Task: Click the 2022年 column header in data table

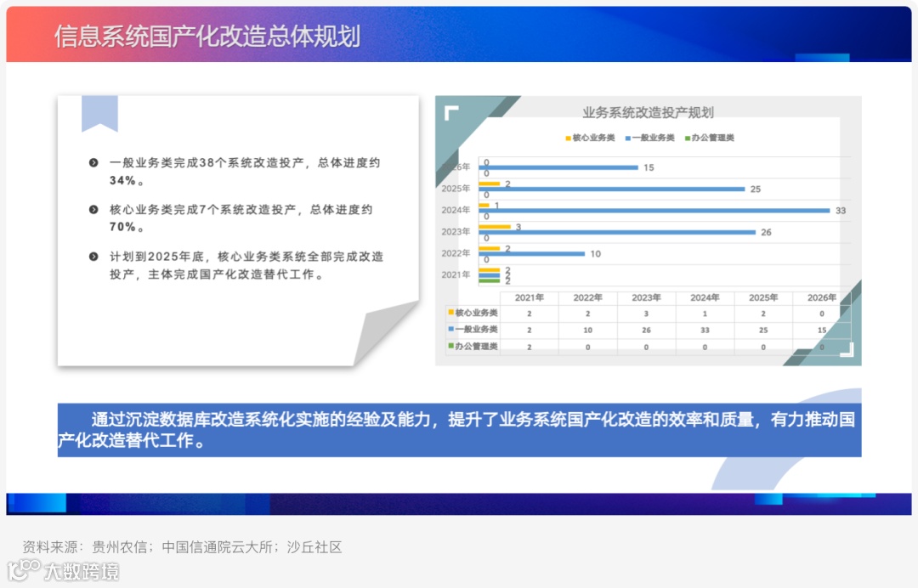Action: click(x=588, y=297)
